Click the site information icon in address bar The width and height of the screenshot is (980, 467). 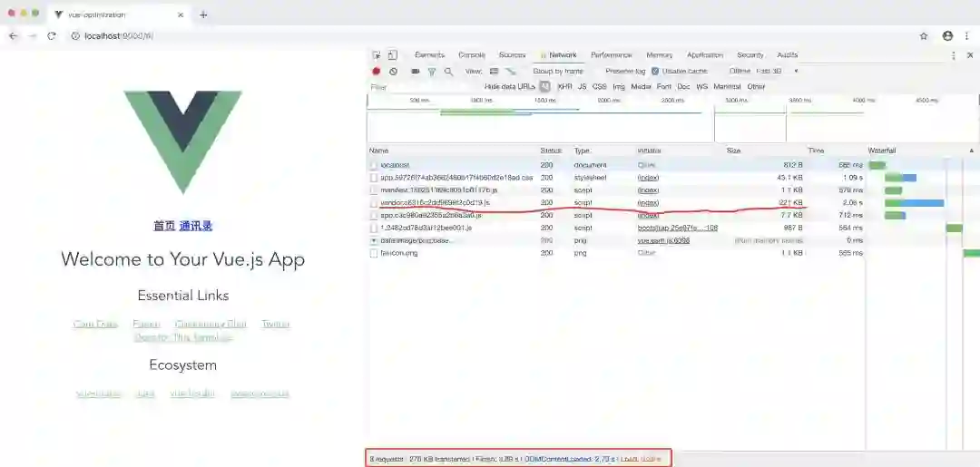tap(75, 36)
